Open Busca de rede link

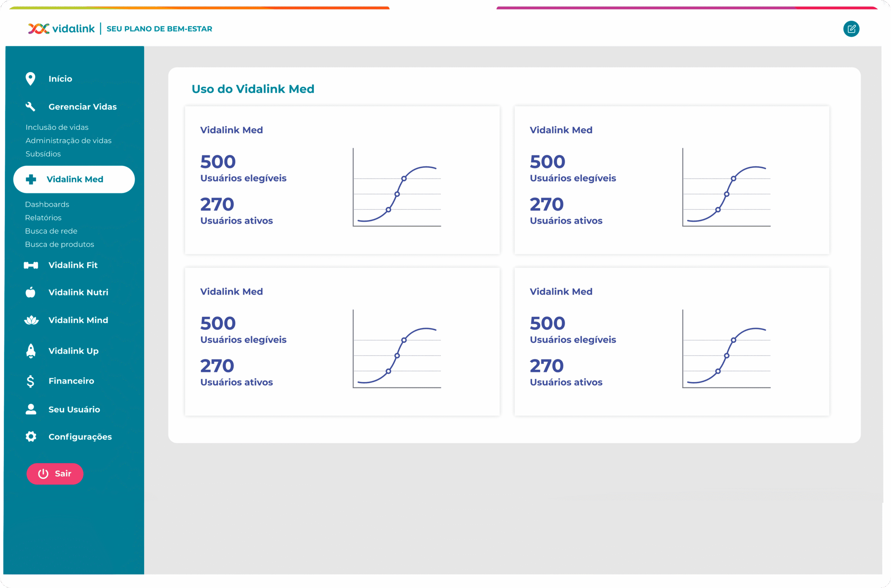(x=51, y=231)
